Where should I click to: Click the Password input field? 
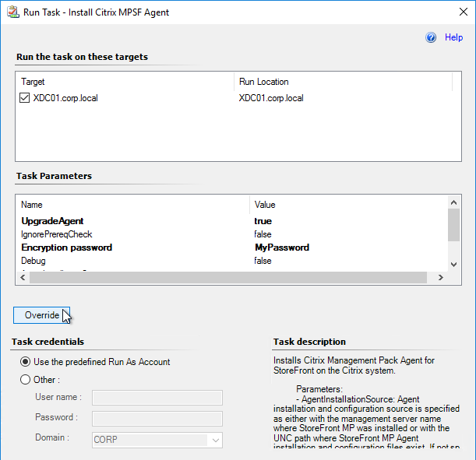(157, 419)
